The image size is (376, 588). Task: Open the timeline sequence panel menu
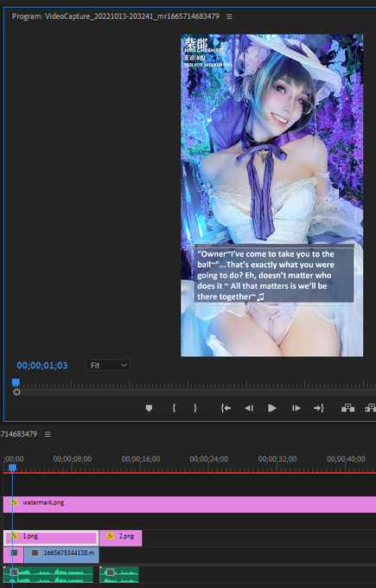click(x=48, y=434)
